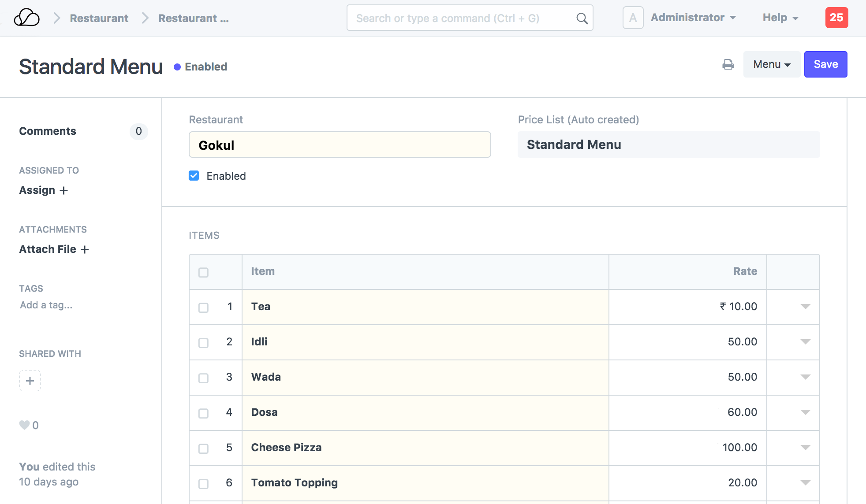Open the Menu dropdown button
Image resolution: width=866 pixels, height=504 pixels.
point(771,65)
